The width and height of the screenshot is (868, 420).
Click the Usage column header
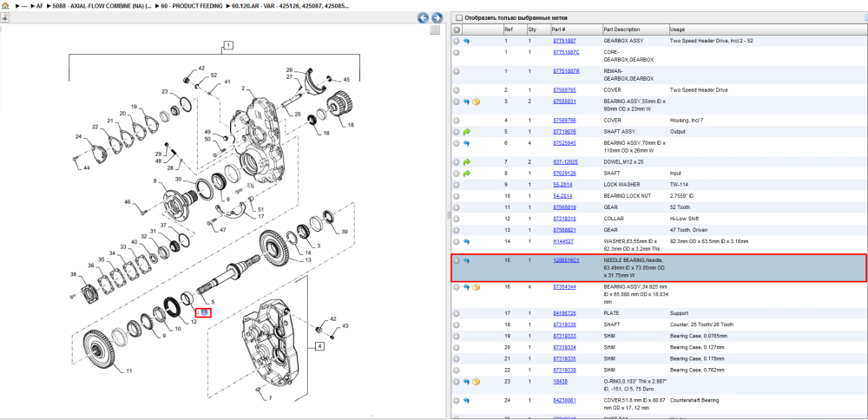pyautogui.click(x=677, y=30)
